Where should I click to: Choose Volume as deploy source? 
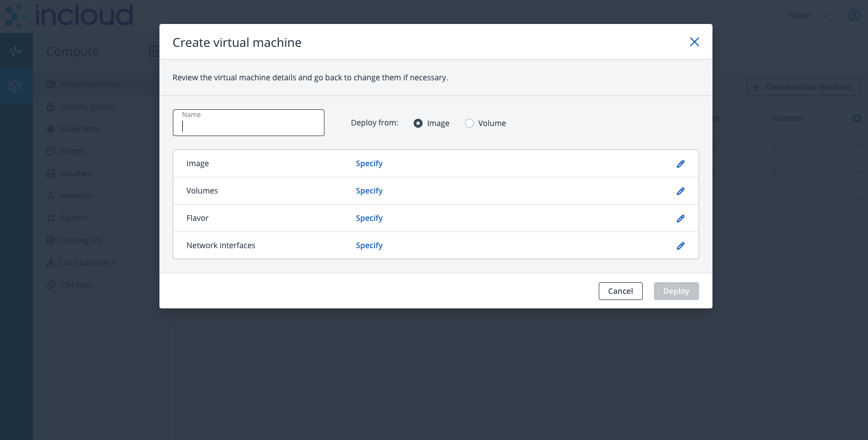(x=469, y=123)
